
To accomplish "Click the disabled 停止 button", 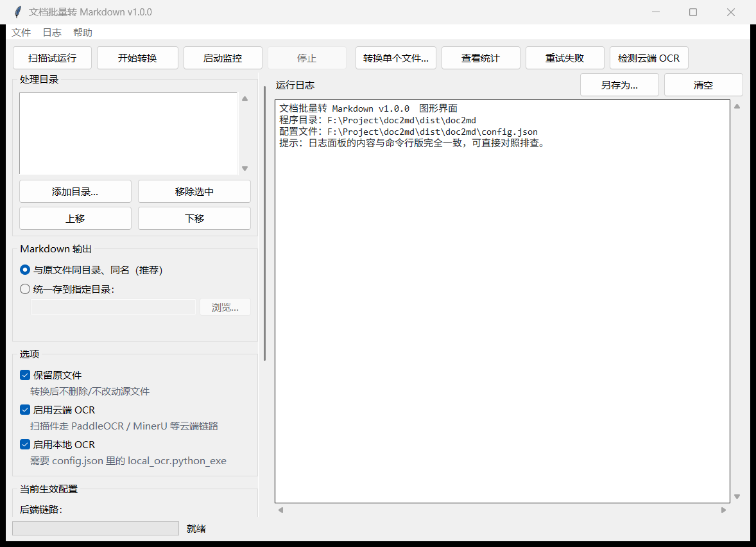I will click(307, 58).
